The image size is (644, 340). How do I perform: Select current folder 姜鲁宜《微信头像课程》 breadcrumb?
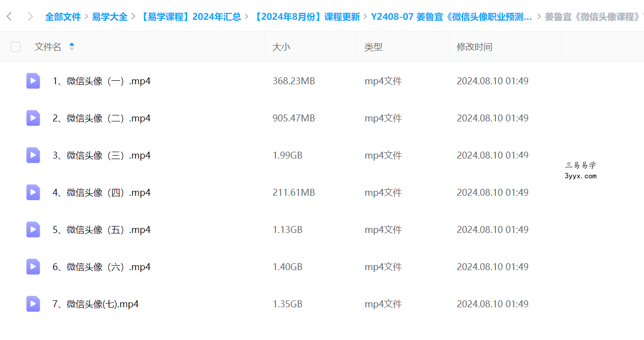592,17
